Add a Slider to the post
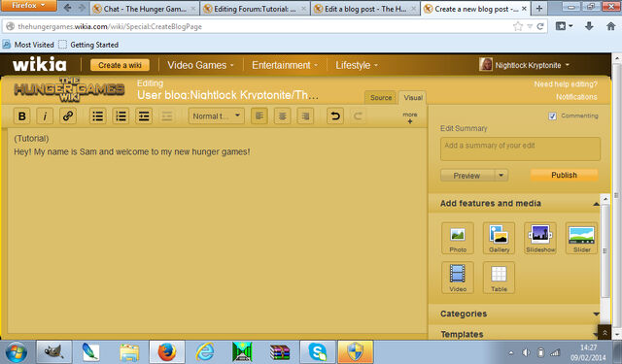Screen dimensions: 622x364 click(581, 238)
